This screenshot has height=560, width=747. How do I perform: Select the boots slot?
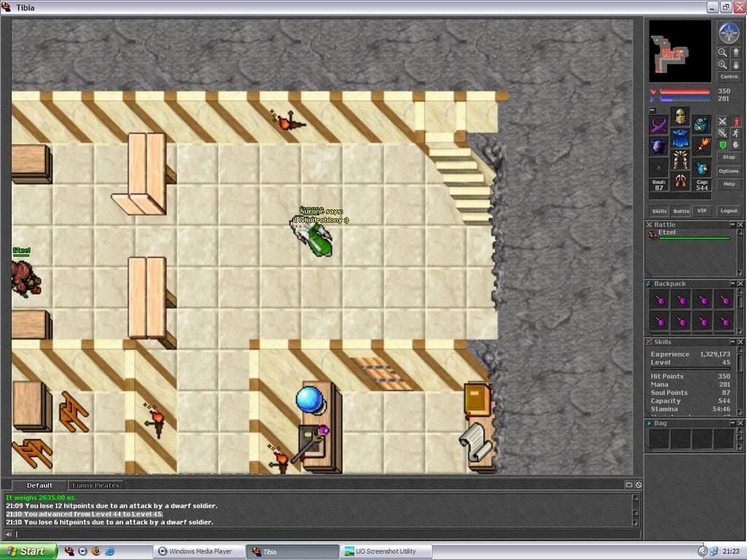pos(680,182)
